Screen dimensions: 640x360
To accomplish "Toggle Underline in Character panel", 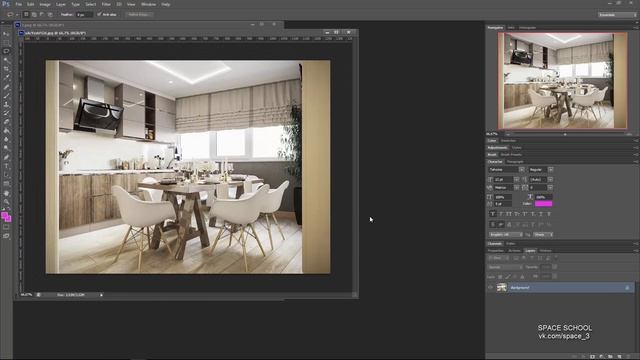I will [x=541, y=213].
